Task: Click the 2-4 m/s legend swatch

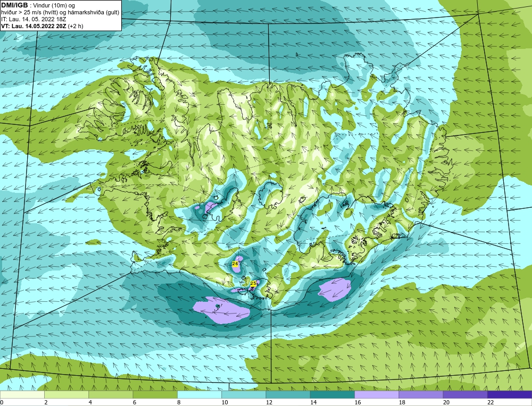Action: [x=66, y=394]
